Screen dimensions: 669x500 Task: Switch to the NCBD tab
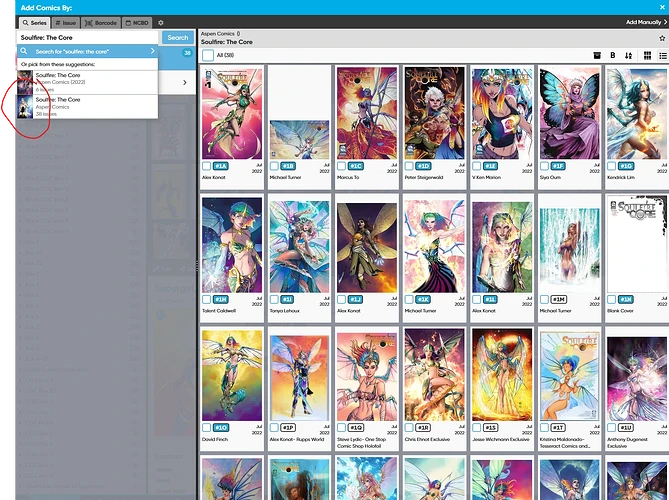point(137,23)
